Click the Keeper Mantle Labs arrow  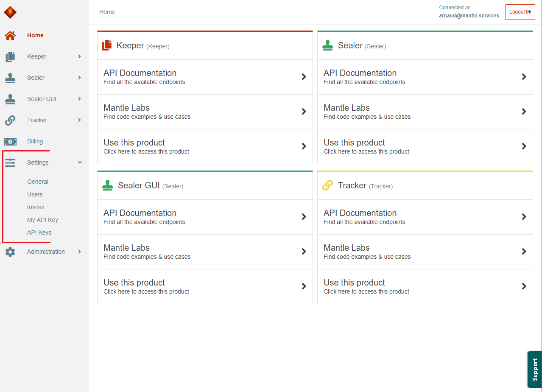click(x=304, y=112)
